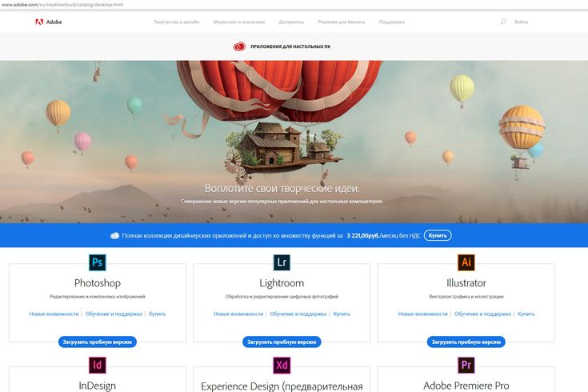Image resolution: width=588 pixels, height=392 pixels.
Task: Click the Lightroom Lr icon
Action: pyautogui.click(x=282, y=262)
